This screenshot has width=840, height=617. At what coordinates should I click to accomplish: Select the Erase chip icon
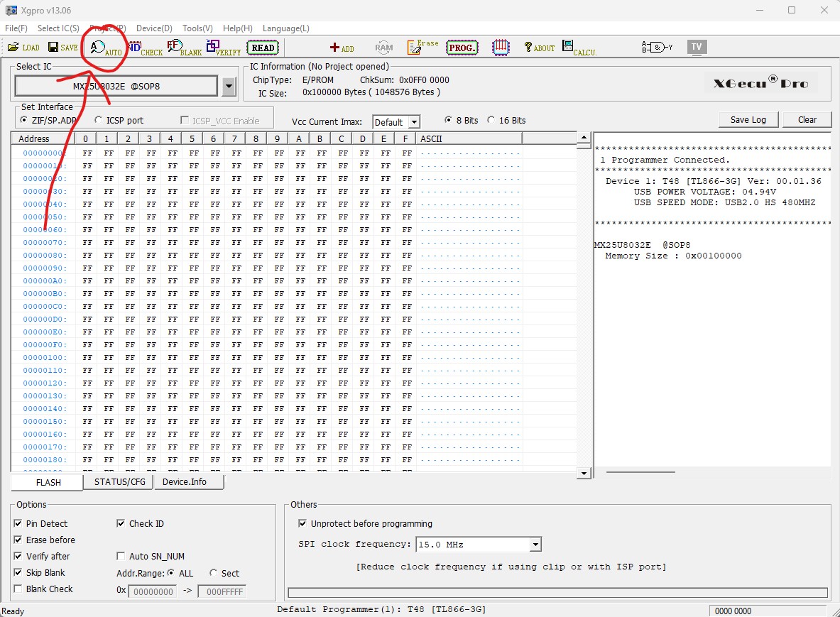point(422,47)
